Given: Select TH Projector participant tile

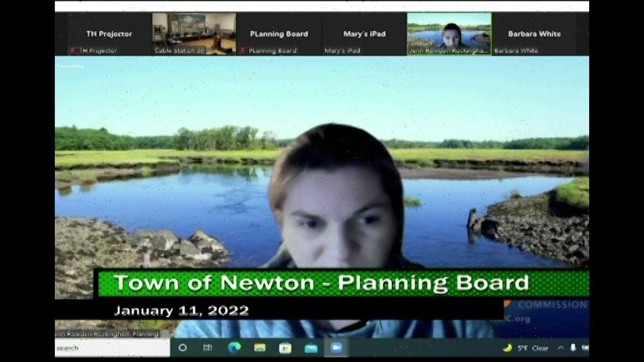Looking at the screenshot, I should point(109,34).
